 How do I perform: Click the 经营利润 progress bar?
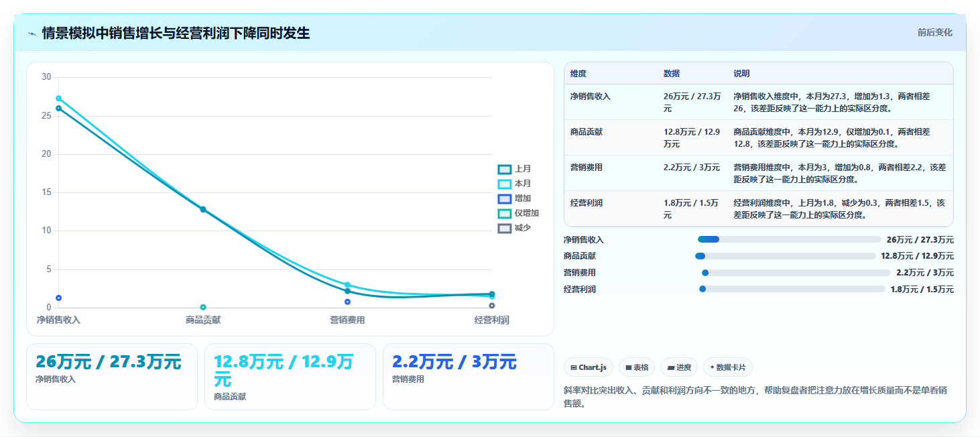point(792,289)
